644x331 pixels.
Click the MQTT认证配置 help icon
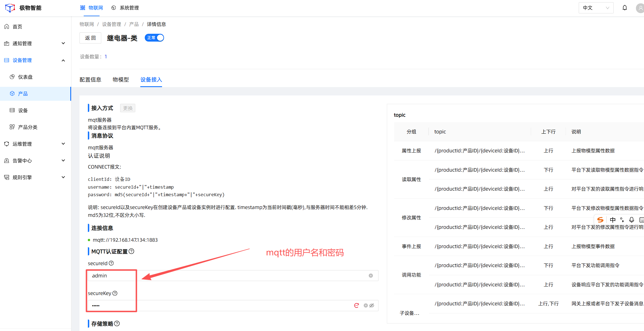tap(132, 251)
